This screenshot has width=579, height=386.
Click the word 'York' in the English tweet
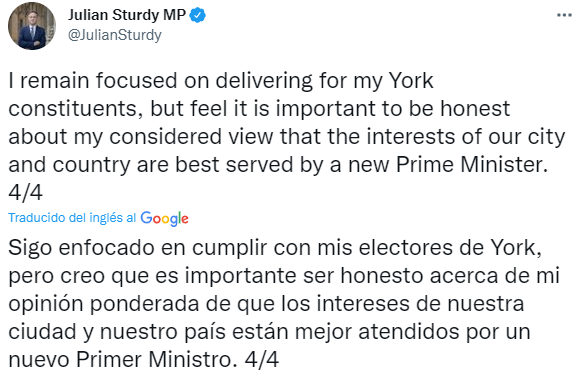(x=411, y=81)
